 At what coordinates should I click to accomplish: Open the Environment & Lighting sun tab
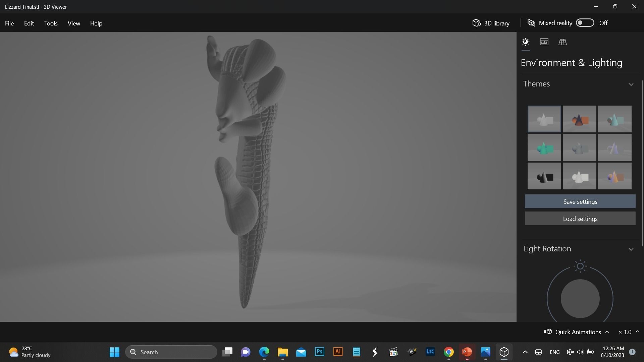(x=526, y=42)
